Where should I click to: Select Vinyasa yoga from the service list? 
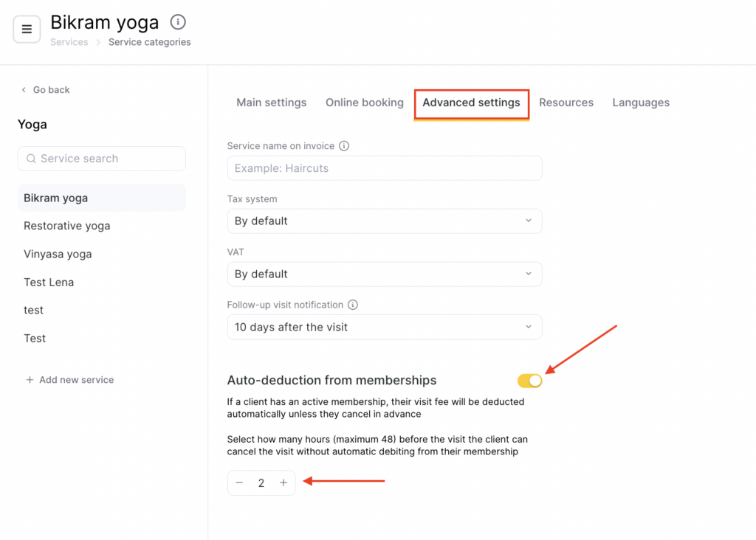point(58,254)
